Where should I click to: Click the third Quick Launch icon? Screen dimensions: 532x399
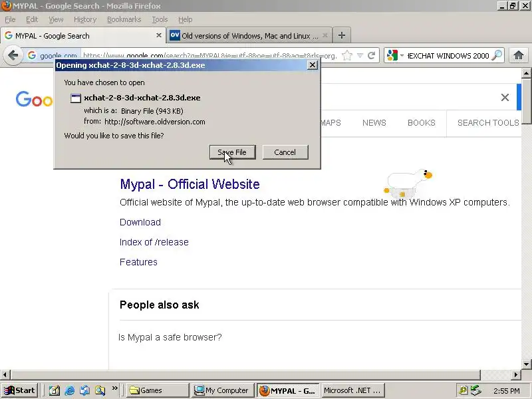coord(84,390)
